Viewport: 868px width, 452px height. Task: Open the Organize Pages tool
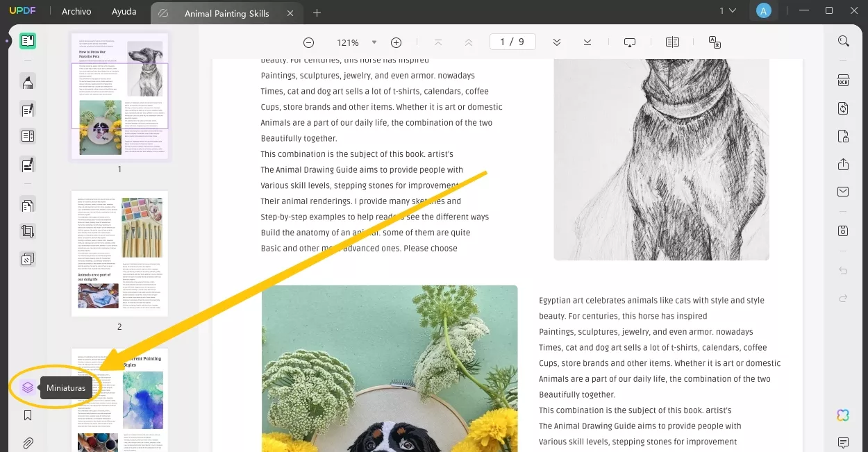[x=28, y=137]
